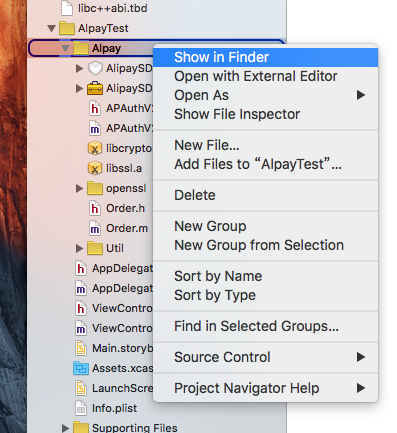Screen dimensions: 397x433
Task: Click the libcrypto library icon
Action: pos(95,149)
